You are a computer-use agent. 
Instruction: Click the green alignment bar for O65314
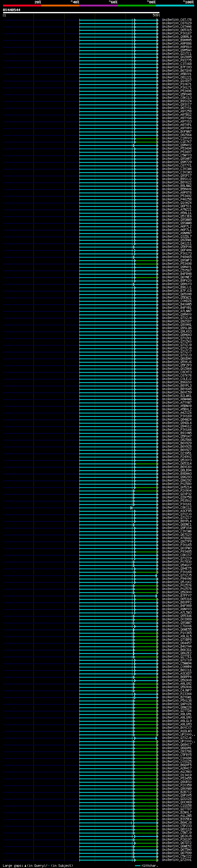tap(146, 464)
